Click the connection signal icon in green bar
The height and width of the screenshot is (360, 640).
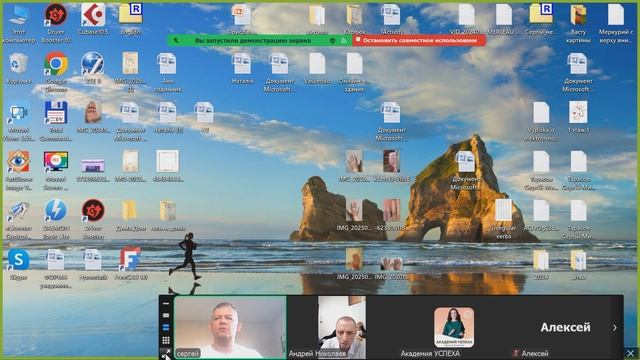344,40
